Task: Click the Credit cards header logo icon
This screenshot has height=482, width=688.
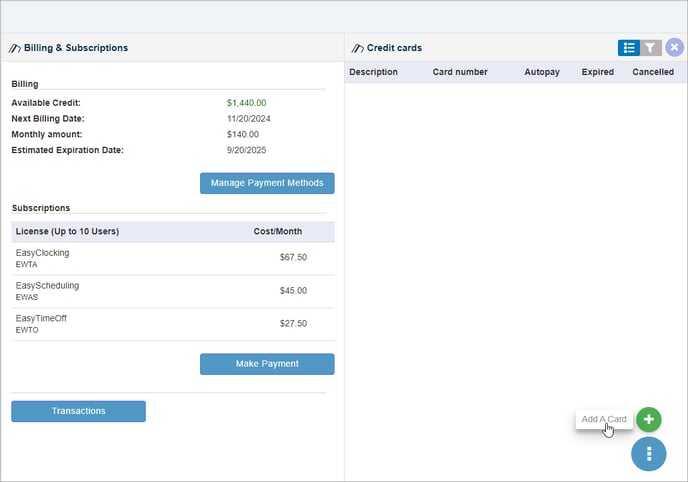Action: [x=358, y=48]
